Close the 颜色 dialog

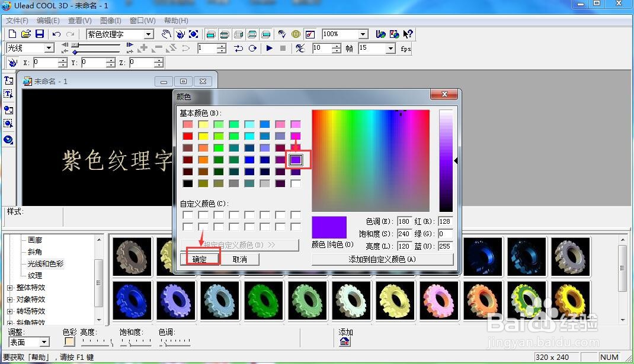click(x=444, y=94)
